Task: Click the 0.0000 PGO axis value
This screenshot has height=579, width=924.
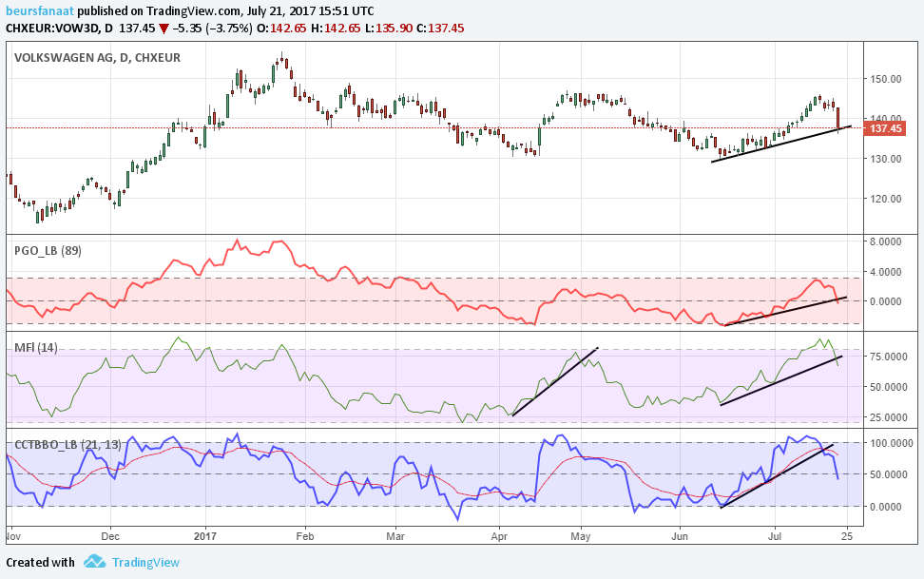Action: pyautogui.click(x=886, y=301)
